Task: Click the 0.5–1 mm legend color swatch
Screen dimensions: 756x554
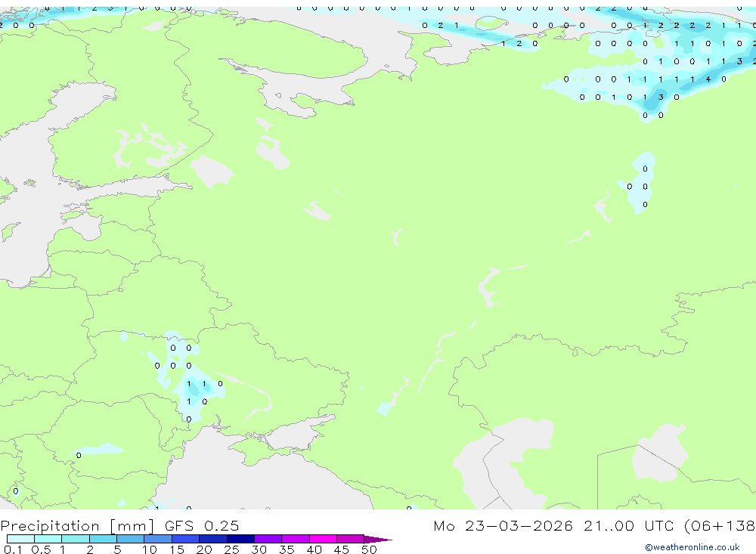Action: [48, 539]
